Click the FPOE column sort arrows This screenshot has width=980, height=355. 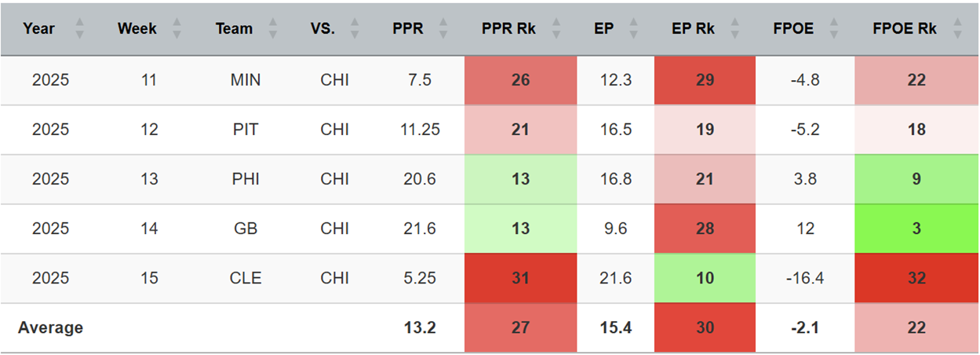tap(833, 29)
